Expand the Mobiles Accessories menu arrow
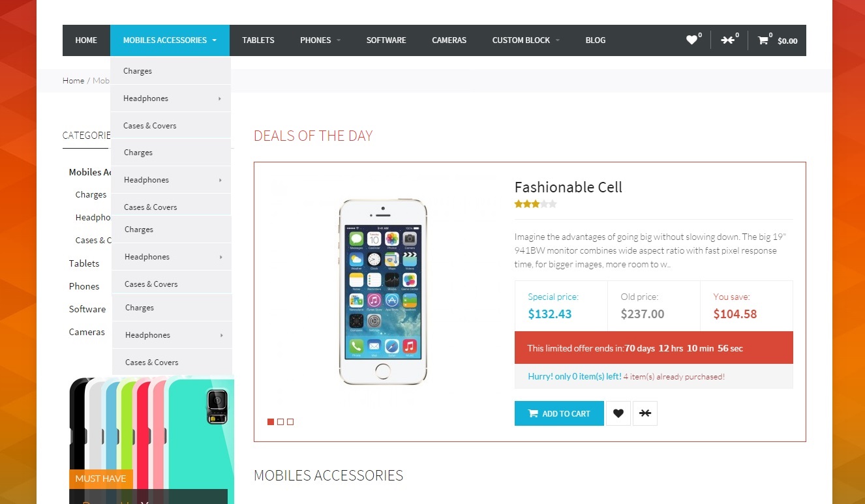This screenshot has width=865, height=504. coord(214,40)
